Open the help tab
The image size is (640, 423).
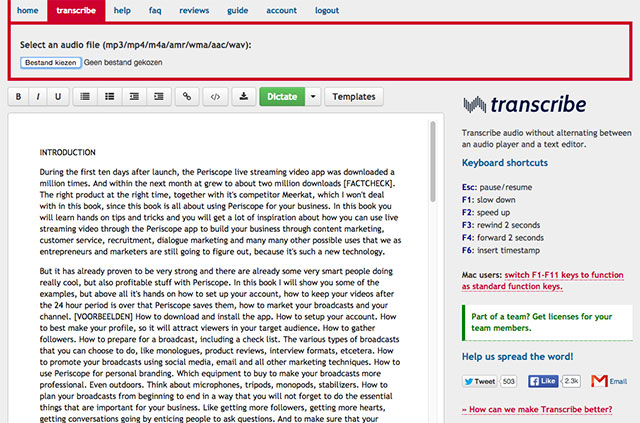tap(122, 11)
